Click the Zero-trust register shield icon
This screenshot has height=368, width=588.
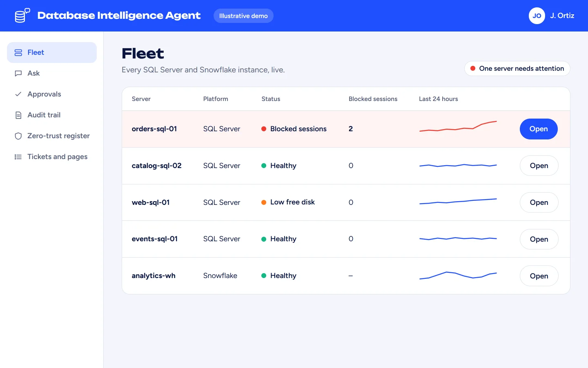pyautogui.click(x=18, y=136)
